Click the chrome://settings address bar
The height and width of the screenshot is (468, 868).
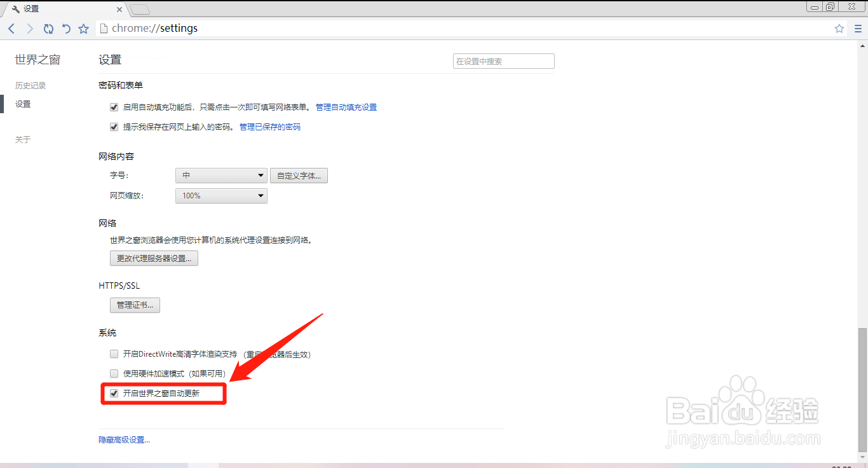[x=470, y=29]
